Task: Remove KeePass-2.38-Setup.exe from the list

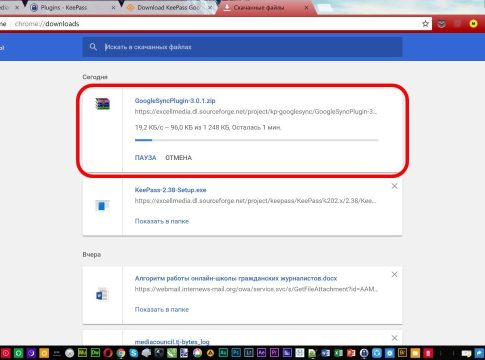Action: coord(394,186)
